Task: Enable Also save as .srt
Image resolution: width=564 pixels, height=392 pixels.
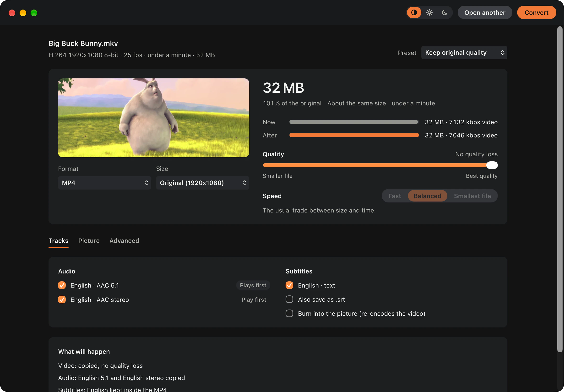Action: (289, 299)
